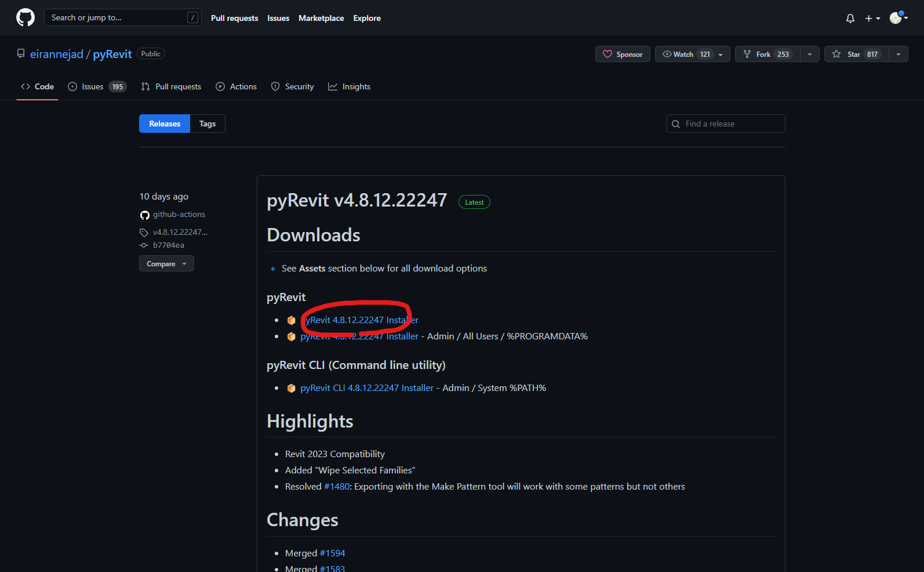This screenshot has width=924, height=572.
Task: Open the eirannejad owner link
Action: pyautogui.click(x=57, y=54)
